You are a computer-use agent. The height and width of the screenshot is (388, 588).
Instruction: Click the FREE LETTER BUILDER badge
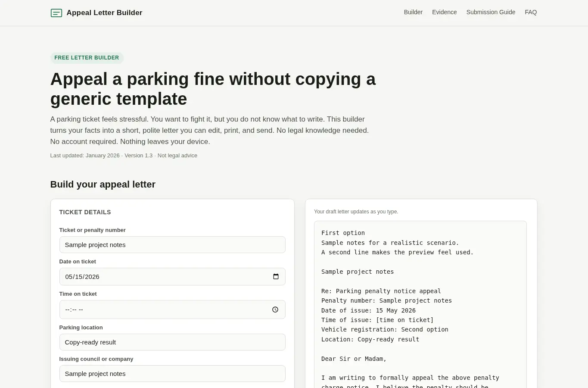coord(87,58)
